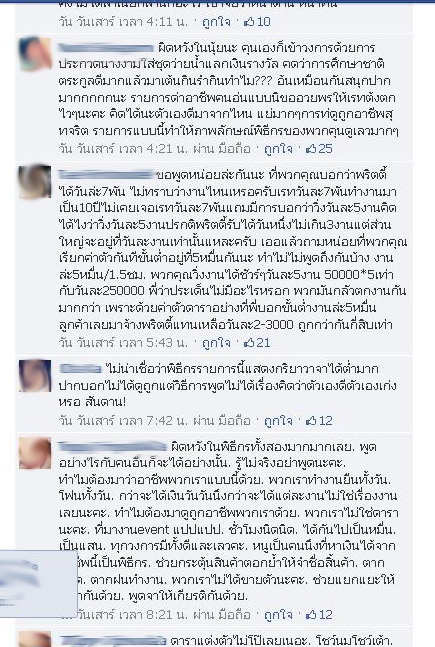The image size is (435, 647).
Task: Open profile picture of 7:42 commenter
Action: click(x=35, y=375)
